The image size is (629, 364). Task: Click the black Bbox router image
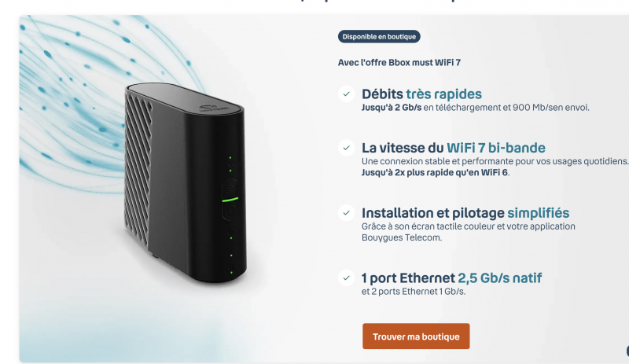186,182
